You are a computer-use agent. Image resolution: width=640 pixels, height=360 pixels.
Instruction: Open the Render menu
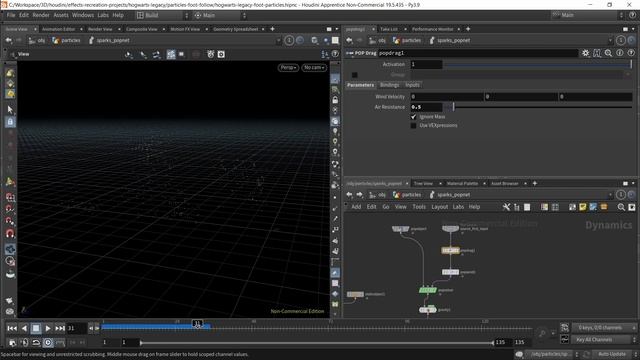(x=41, y=15)
